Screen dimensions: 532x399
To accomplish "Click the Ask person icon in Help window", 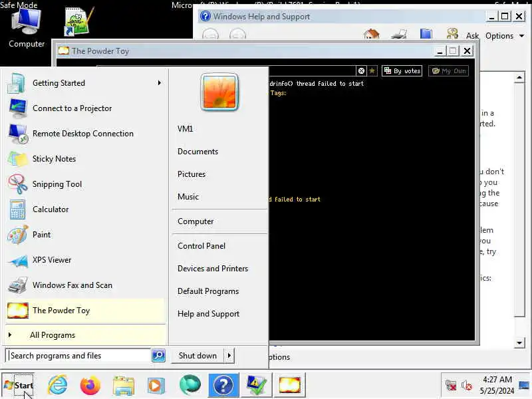I will (x=453, y=34).
